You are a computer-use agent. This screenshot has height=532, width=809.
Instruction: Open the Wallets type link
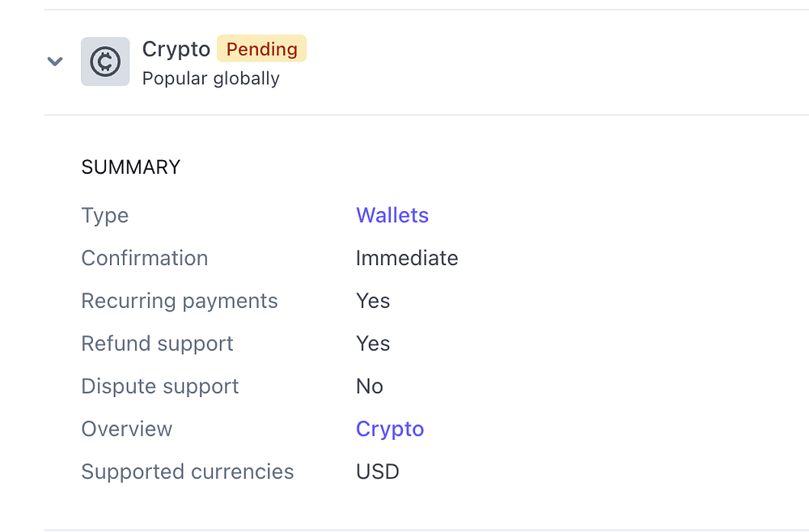click(392, 215)
